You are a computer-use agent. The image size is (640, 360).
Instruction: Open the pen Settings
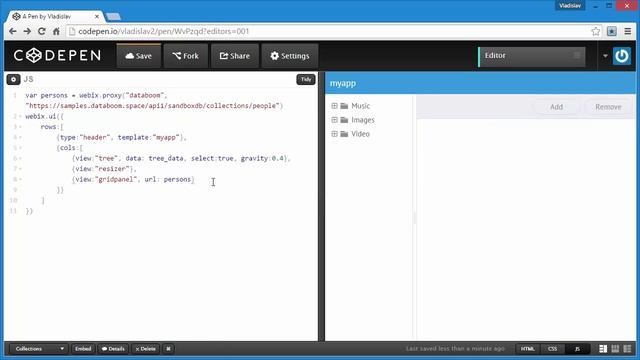[290, 56]
